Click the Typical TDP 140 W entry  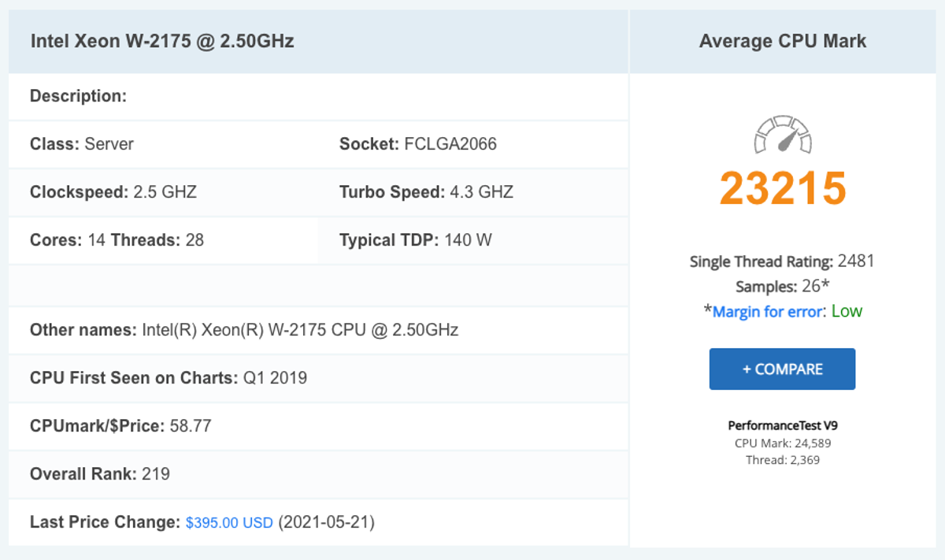415,240
